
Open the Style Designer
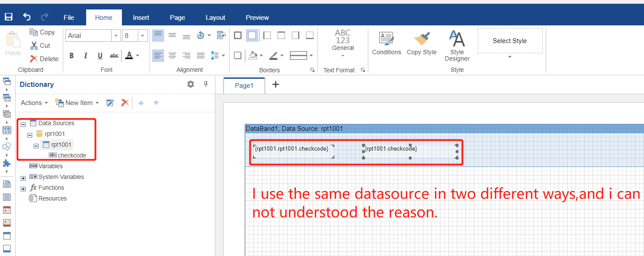pyautogui.click(x=457, y=46)
